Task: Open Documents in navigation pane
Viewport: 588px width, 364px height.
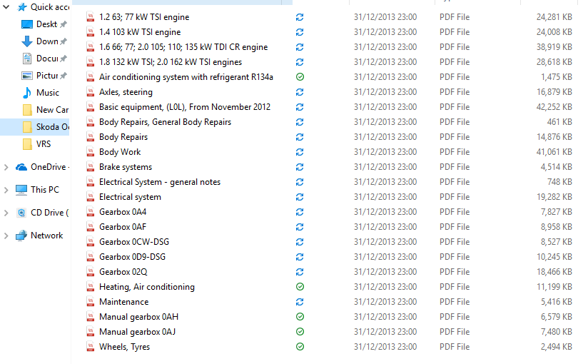Action: [x=47, y=59]
